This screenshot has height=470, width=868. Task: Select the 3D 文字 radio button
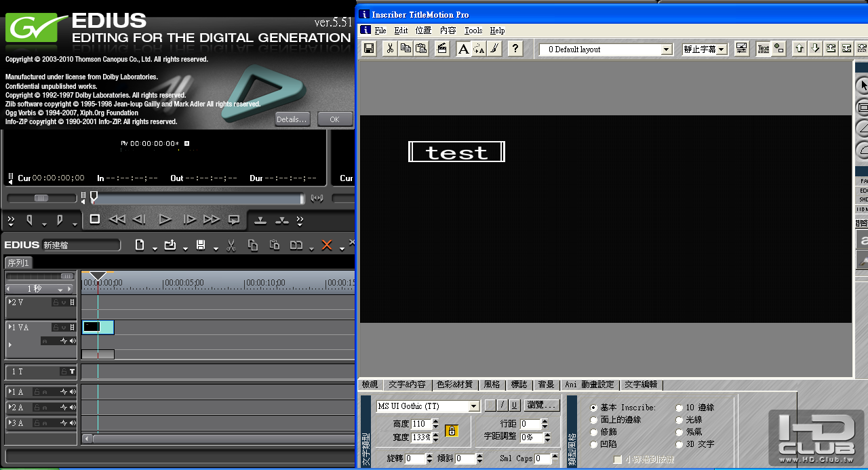point(679,444)
